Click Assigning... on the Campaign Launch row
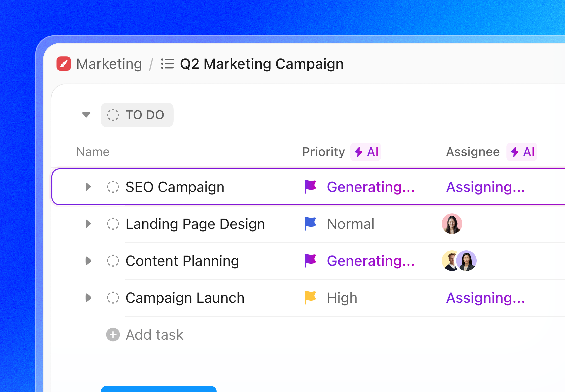Viewport: 565px width, 392px height. [x=486, y=298]
